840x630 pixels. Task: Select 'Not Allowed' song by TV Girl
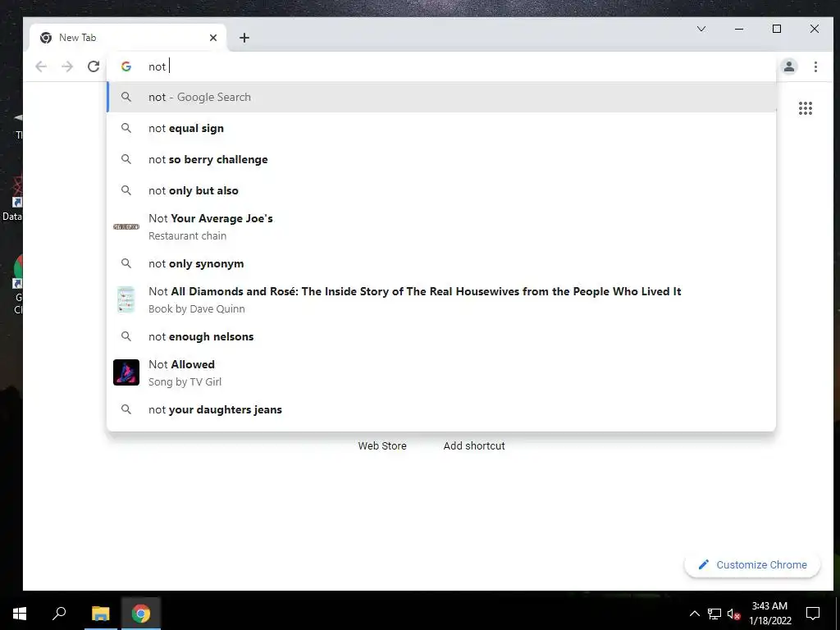click(x=441, y=372)
